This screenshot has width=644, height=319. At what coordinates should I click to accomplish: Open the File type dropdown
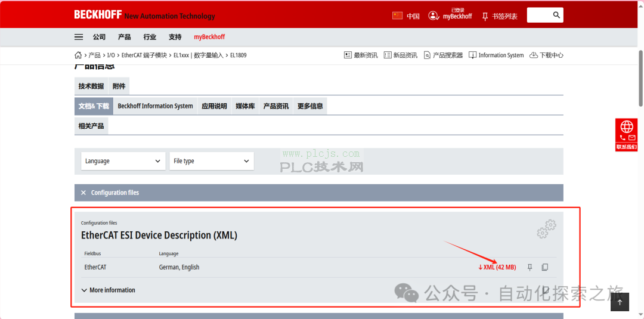pos(212,161)
